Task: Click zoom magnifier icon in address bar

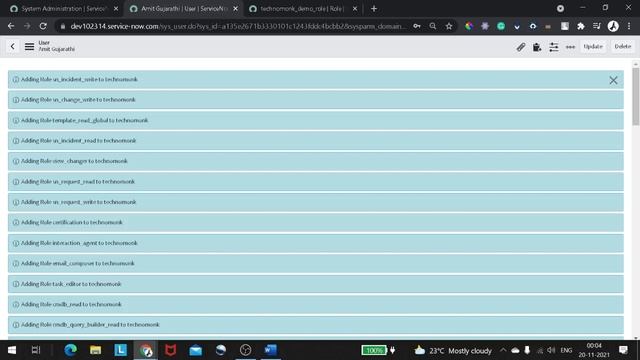Action: pos(433,26)
